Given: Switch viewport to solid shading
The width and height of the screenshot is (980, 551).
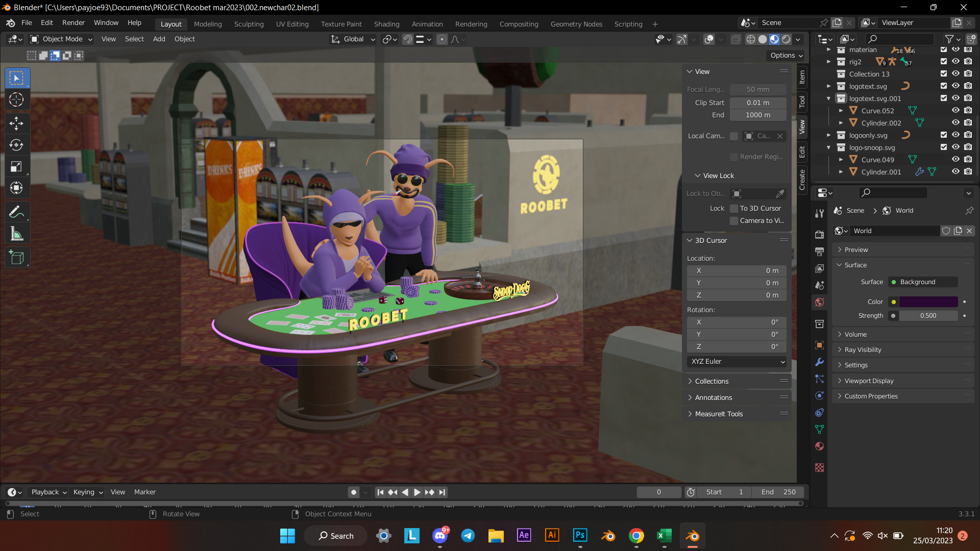Looking at the screenshot, I should [763, 39].
